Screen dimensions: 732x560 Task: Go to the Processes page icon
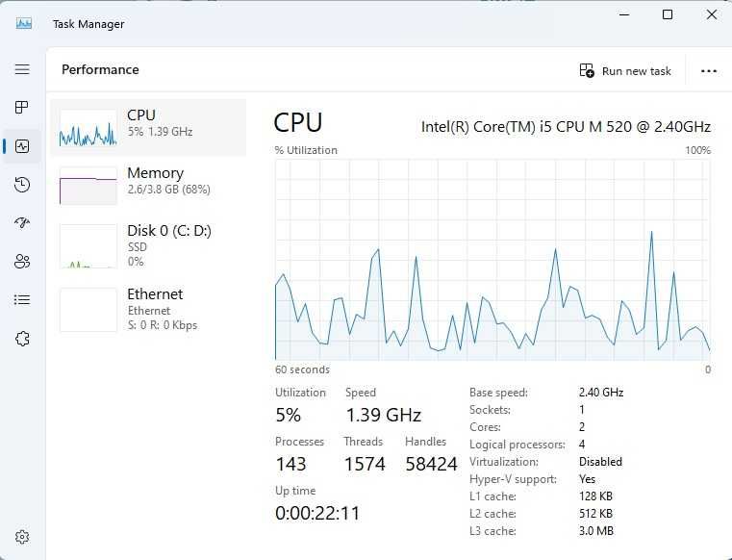(22, 107)
